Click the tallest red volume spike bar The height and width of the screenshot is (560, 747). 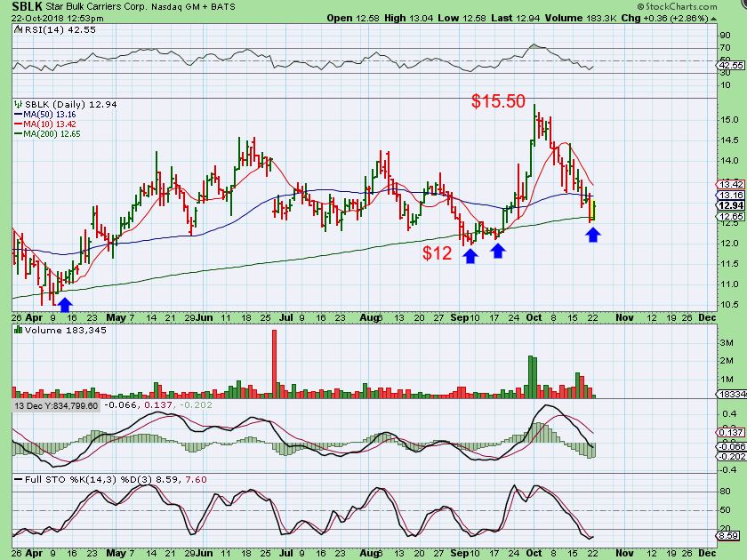274,363
